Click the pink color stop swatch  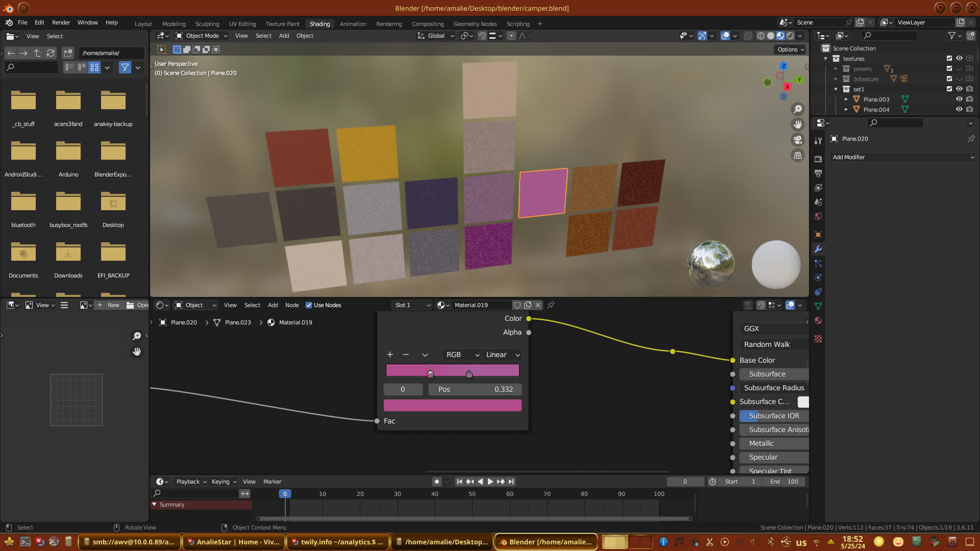pyautogui.click(x=452, y=405)
